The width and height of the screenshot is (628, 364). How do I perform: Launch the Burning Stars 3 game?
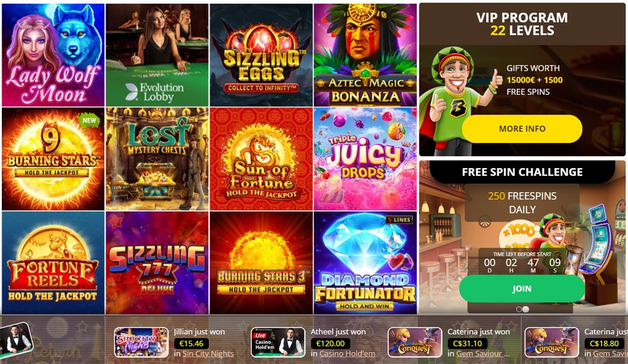click(x=261, y=263)
